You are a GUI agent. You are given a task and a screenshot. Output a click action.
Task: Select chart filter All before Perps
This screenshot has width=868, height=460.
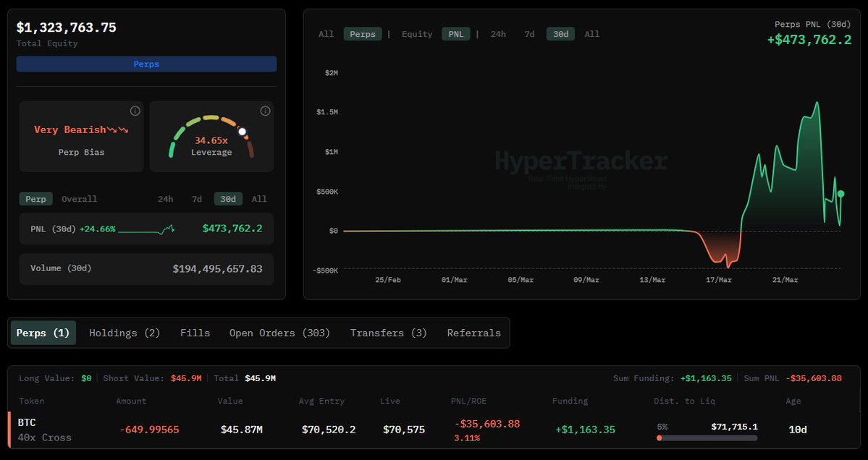pos(326,34)
